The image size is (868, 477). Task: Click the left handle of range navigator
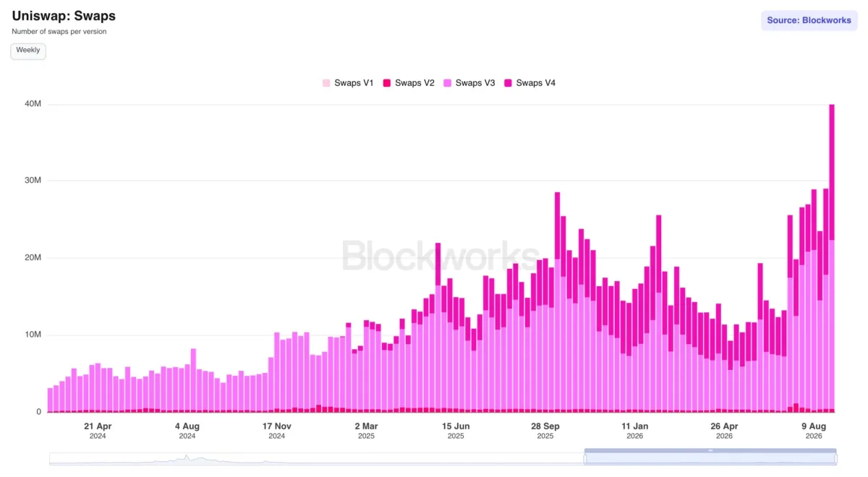(x=584, y=458)
